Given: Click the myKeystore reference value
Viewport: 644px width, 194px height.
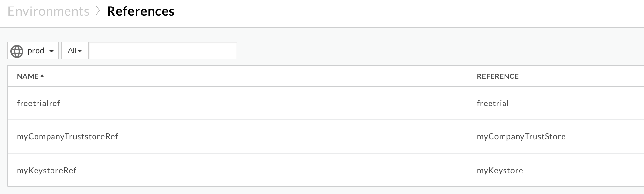Looking at the screenshot, I should pos(500,171).
